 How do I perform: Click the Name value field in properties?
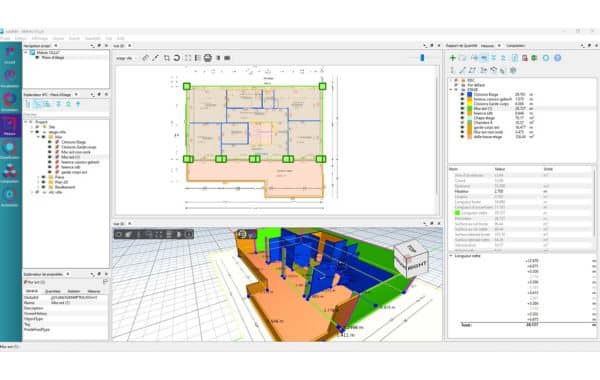coord(79,303)
